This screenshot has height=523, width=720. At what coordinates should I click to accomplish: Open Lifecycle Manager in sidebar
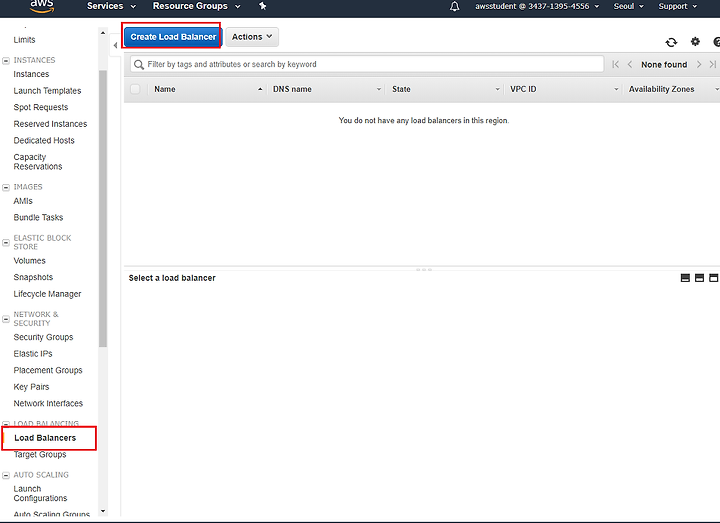pyautogui.click(x=47, y=294)
